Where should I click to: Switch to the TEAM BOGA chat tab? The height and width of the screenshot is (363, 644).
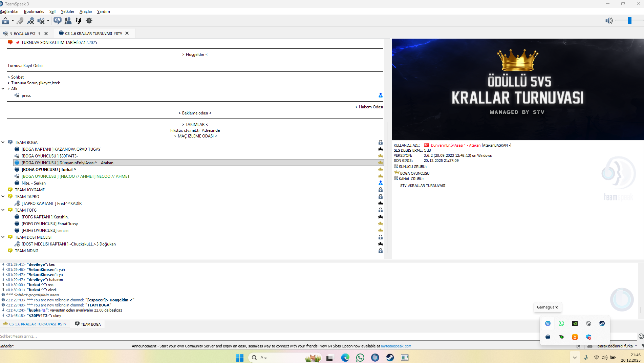(x=88, y=324)
